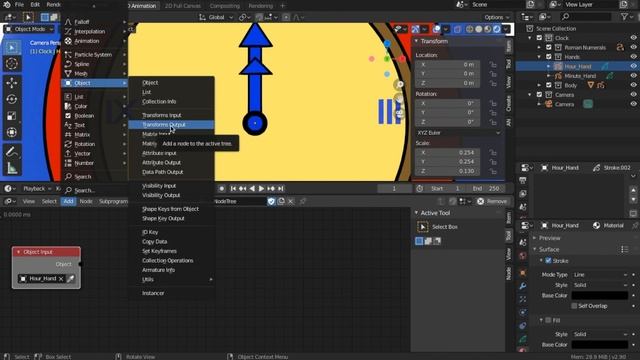The image size is (640, 360).
Task: Jump to the timeline end frame
Action: pos(281,189)
